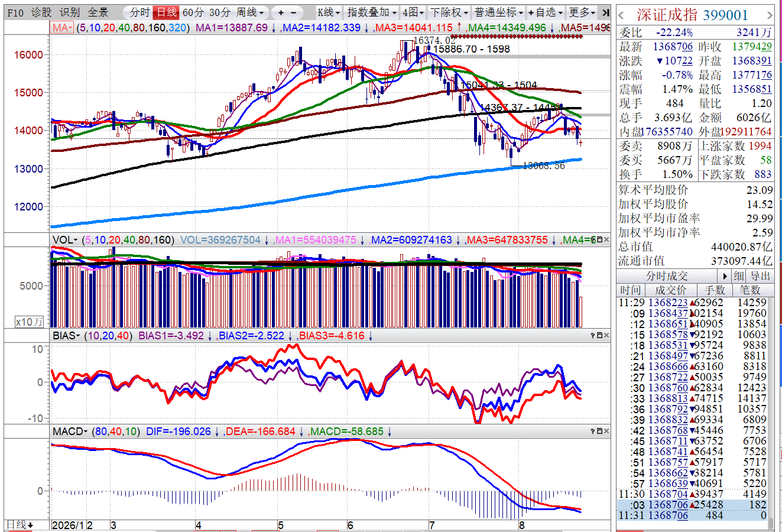Switch chart to 60分 period
The image size is (782, 532).
click(193, 12)
